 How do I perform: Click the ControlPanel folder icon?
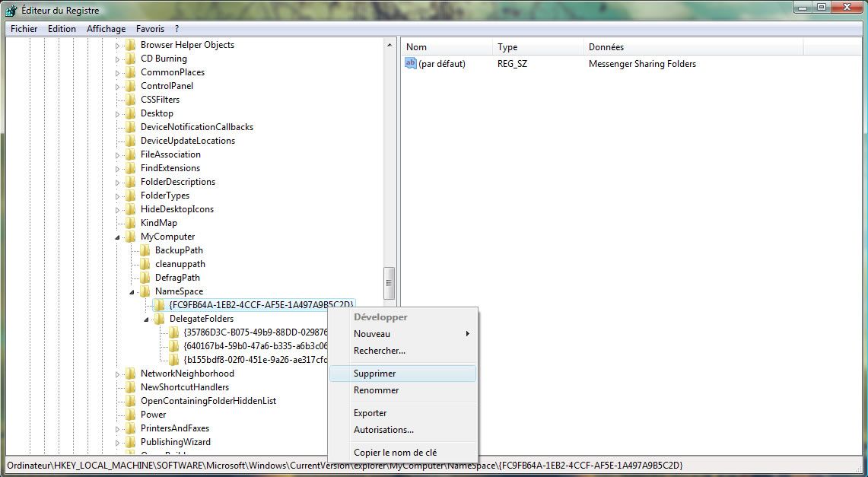click(131, 86)
